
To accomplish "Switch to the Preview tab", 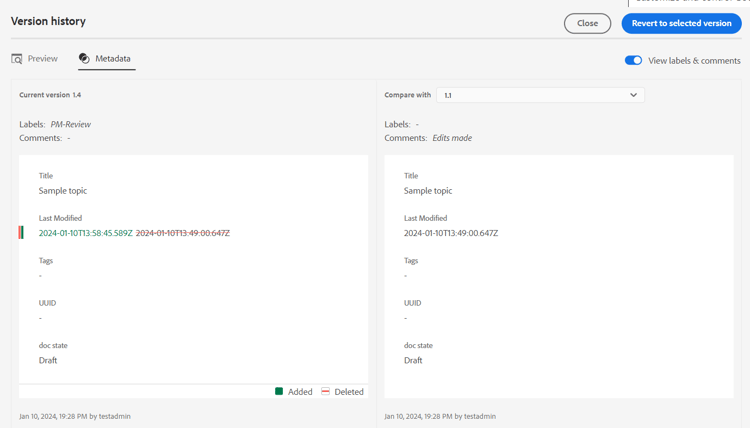I will pos(34,59).
